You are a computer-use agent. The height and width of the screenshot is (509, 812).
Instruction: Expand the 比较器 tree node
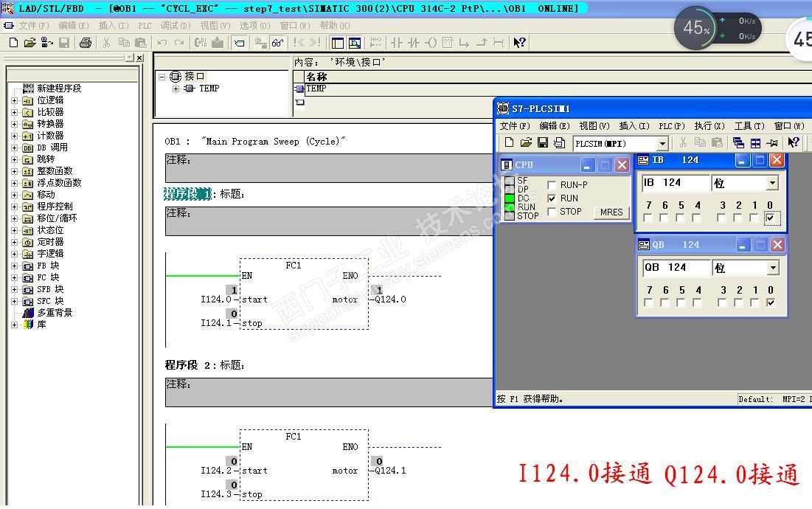pyautogui.click(x=15, y=112)
